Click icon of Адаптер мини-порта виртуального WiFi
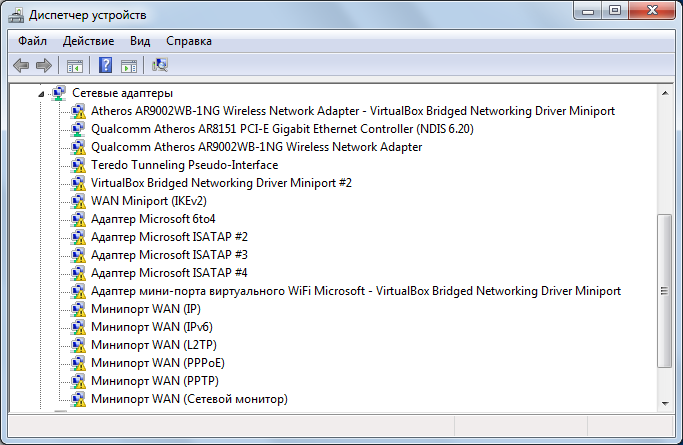Screen dimensions: 683x445 pyautogui.click(x=78, y=291)
